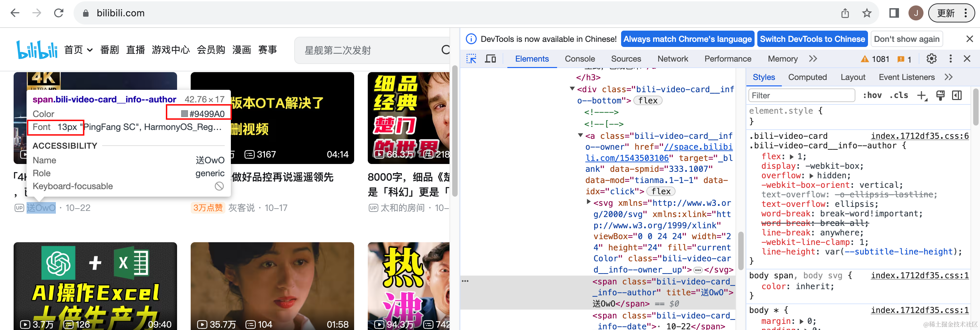The height and width of the screenshot is (330, 980).
Task: Show more sidebar panes chevron
Action: (948, 77)
